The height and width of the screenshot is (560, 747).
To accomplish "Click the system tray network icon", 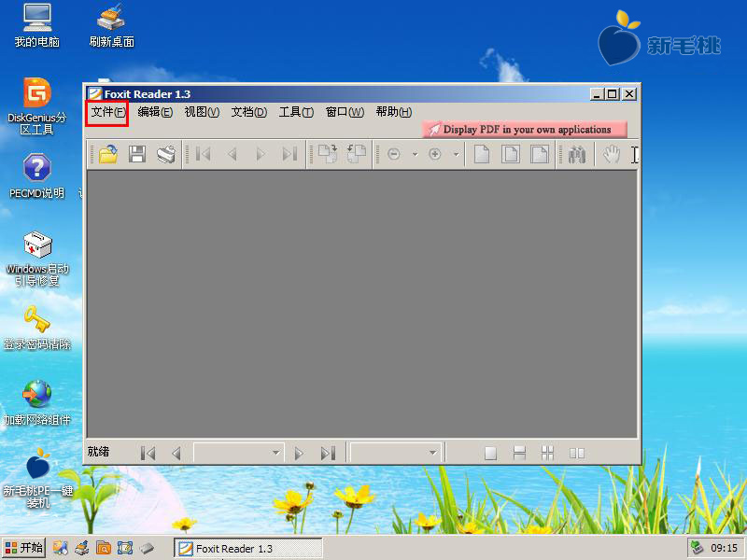I will tap(697, 548).
